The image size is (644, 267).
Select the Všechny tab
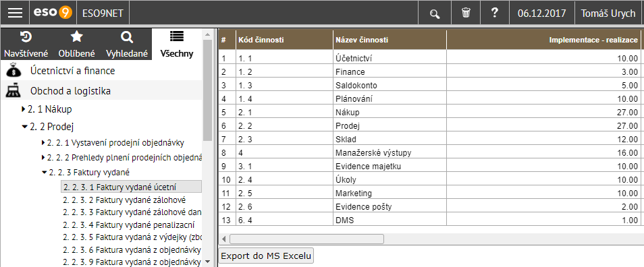177,44
